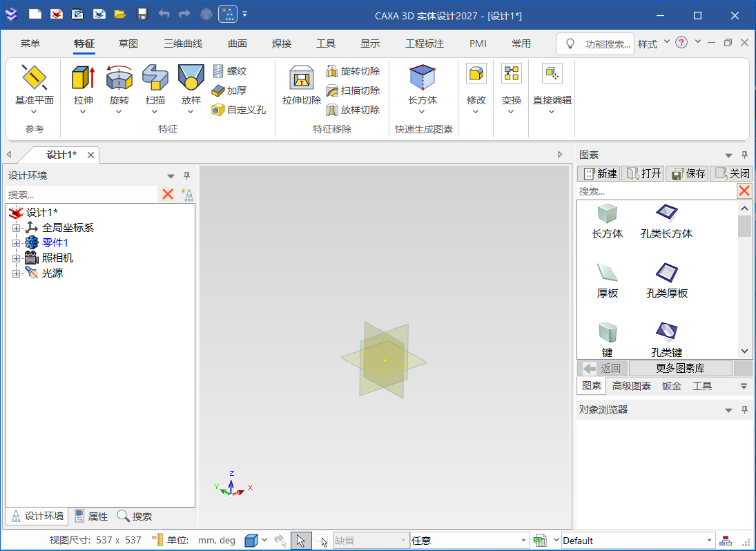Open the Transform (变换) tools icon

pos(511,74)
